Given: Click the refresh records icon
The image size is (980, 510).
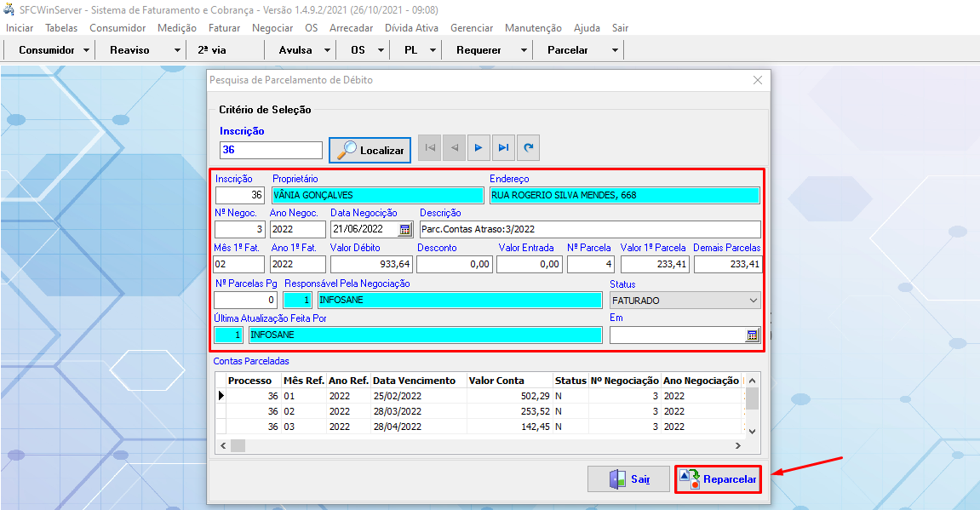Looking at the screenshot, I should (529, 148).
